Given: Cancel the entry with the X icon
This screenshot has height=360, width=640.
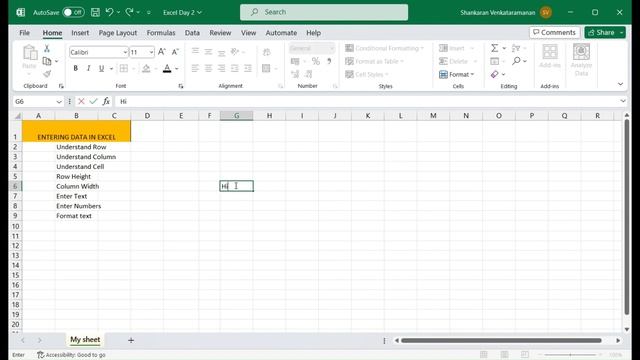Looking at the screenshot, I should coord(81,101).
